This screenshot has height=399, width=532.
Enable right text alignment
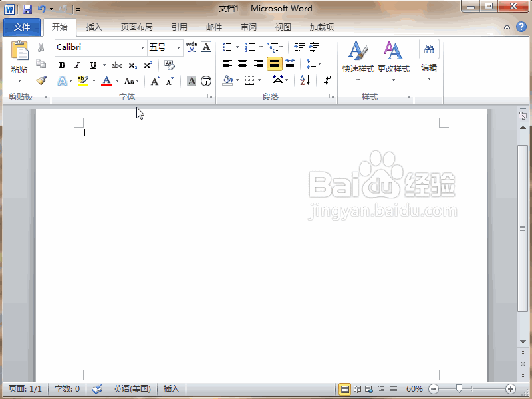[x=258, y=63]
